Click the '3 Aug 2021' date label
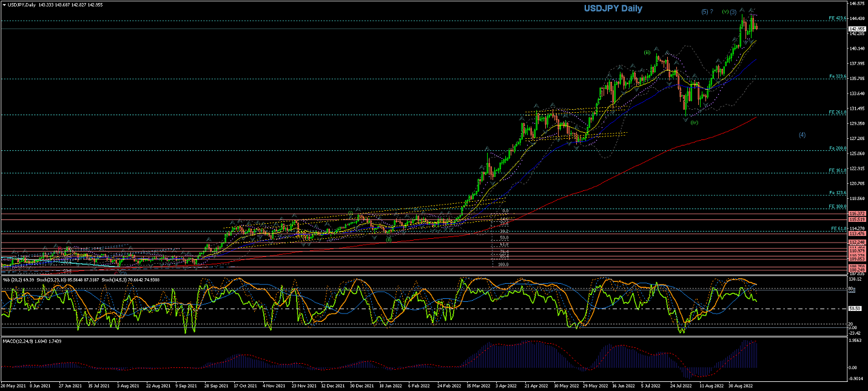The height and width of the screenshot is (391, 868). [x=127, y=386]
